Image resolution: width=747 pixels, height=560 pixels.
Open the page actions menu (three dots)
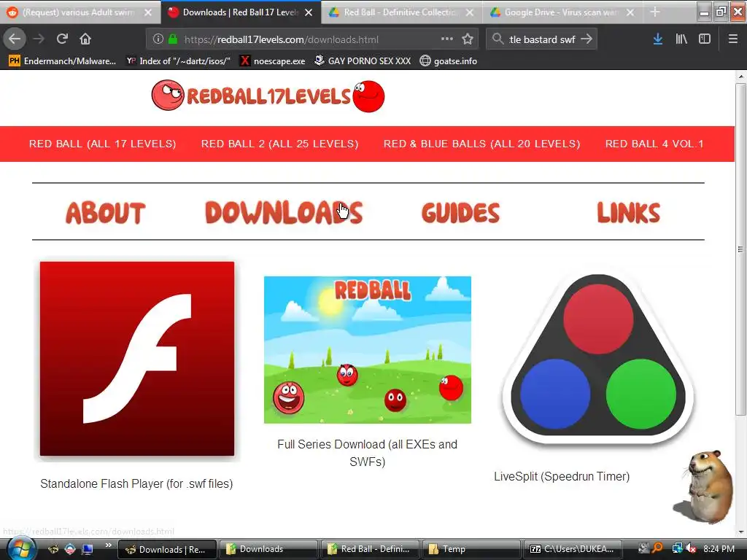(447, 39)
